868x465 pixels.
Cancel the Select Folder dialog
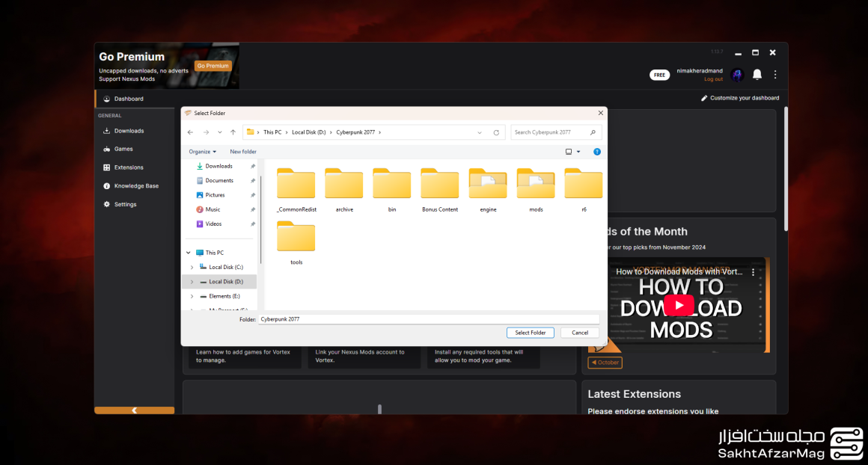[x=580, y=333]
